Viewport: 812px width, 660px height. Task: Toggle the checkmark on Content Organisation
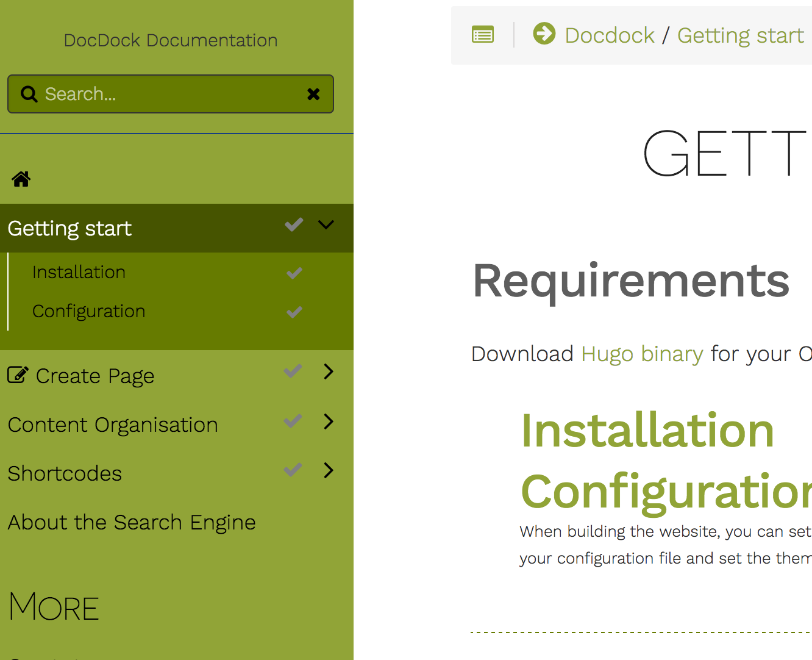(x=292, y=421)
